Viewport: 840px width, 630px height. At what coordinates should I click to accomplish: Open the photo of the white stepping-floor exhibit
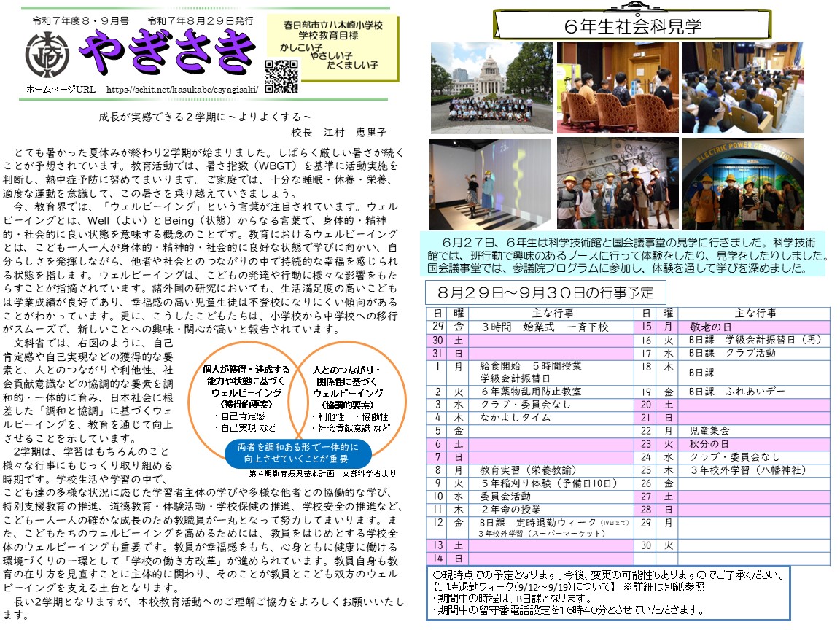click(490, 184)
